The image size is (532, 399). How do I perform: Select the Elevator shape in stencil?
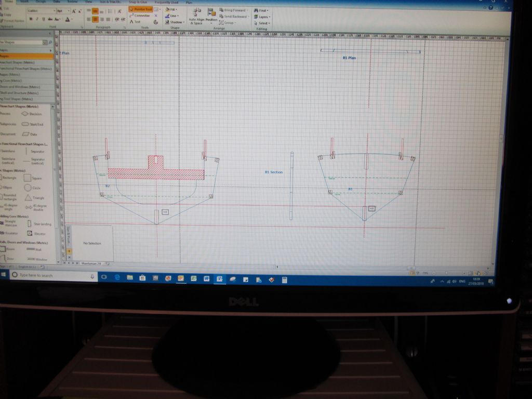point(36,234)
